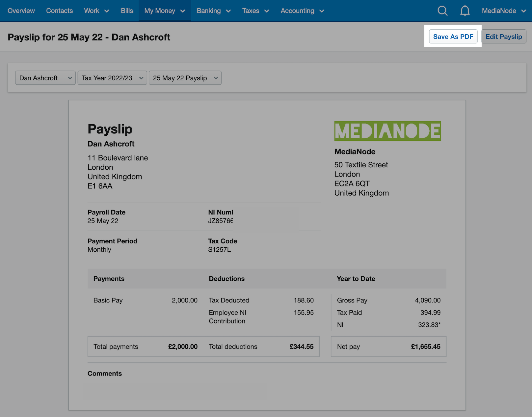Screen dimensions: 532x417
Task: Click postcode E1 6AA
Action: click(x=100, y=186)
